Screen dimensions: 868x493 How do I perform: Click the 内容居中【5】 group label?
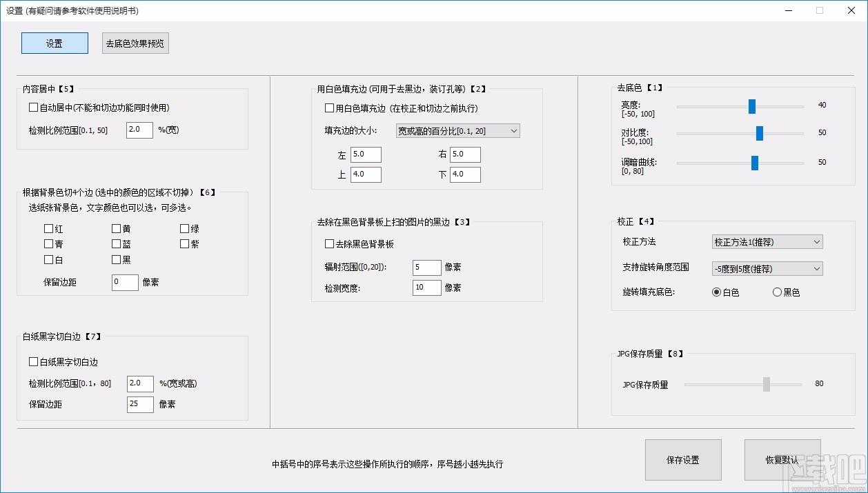[48, 89]
